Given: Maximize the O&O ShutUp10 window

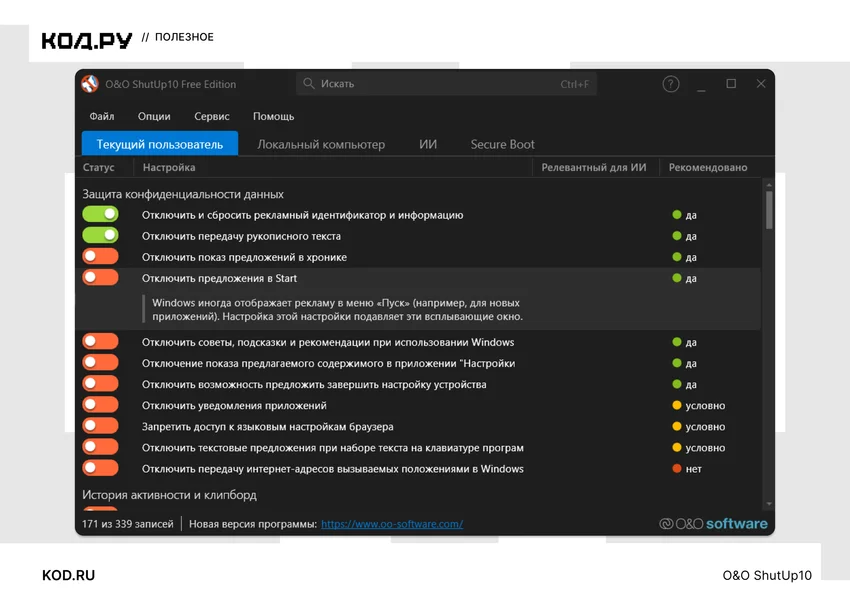Looking at the screenshot, I should 731,83.
